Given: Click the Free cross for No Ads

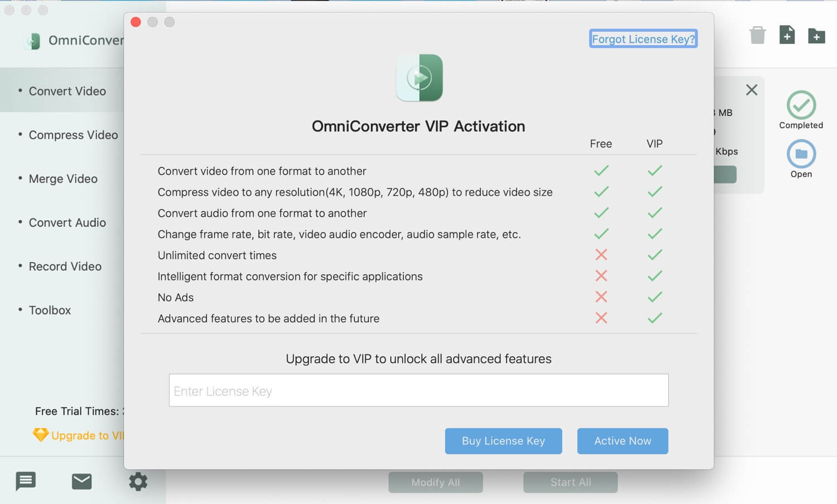Looking at the screenshot, I should point(601,297).
